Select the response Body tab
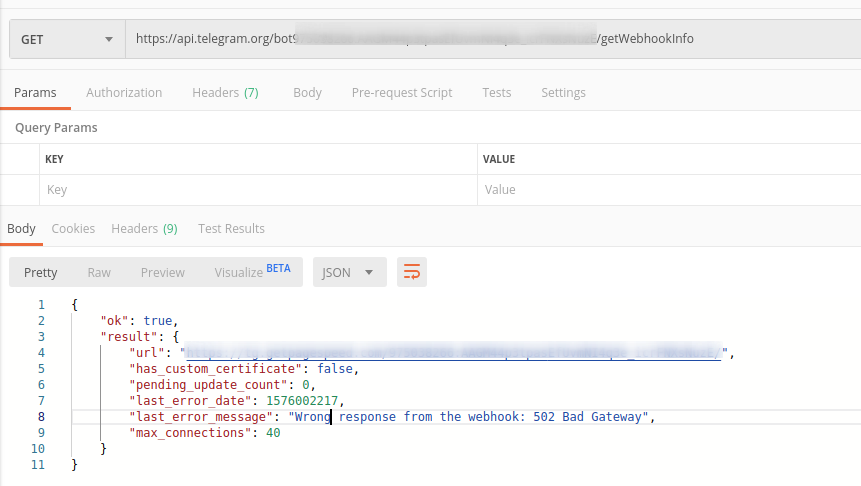This screenshot has height=486, width=861. [x=21, y=228]
